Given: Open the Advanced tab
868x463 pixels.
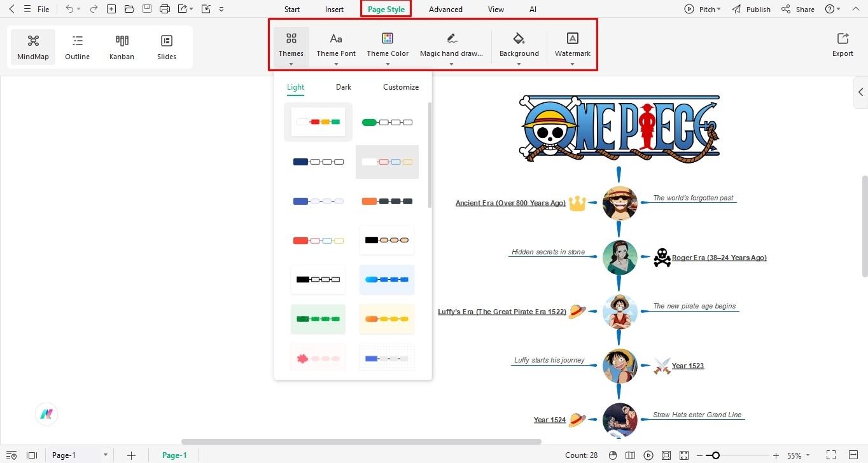Looking at the screenshot, I should click(445, 10).
